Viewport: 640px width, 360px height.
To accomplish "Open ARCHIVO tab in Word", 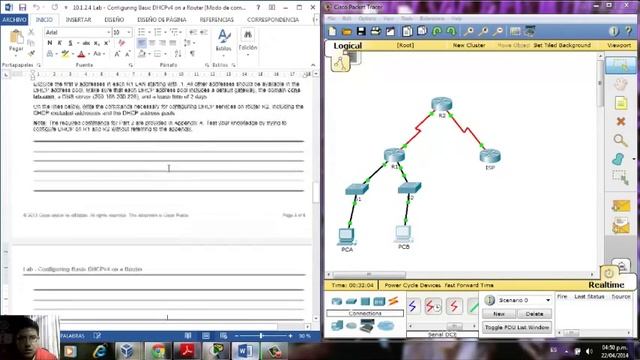I will (x=14, y=20).
